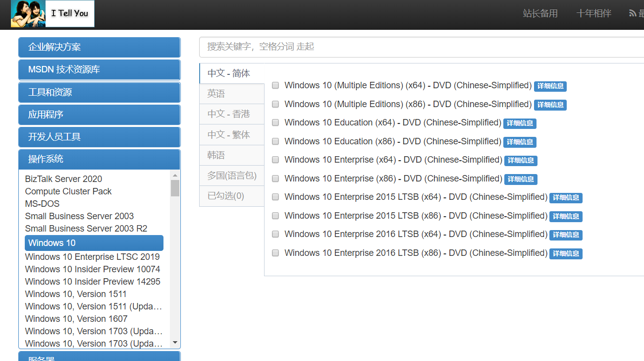Select the highlighted Windows 10 entry
The image size is (644, 361).
click(x=94, y=243)
